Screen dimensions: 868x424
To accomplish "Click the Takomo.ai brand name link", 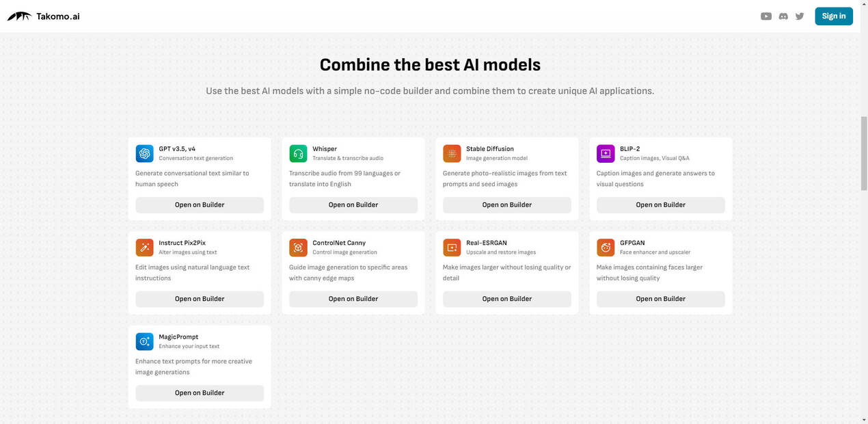I will click(58, 16).
